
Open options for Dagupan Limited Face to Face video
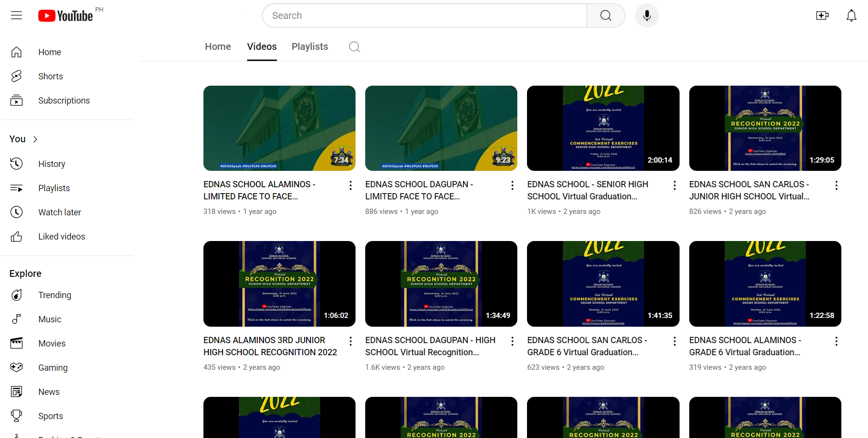coord(512,185)
